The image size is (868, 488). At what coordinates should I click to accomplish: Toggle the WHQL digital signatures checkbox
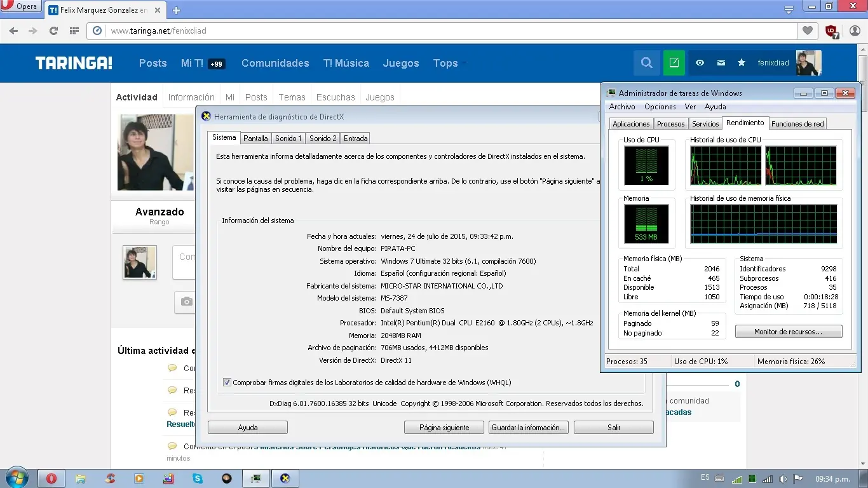pyautogui.click(x=227, y=383)
